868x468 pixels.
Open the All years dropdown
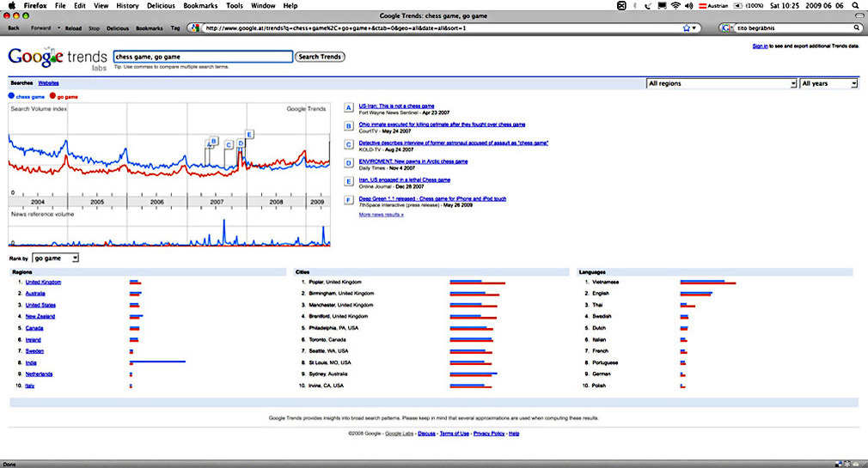tap(828, 83)
